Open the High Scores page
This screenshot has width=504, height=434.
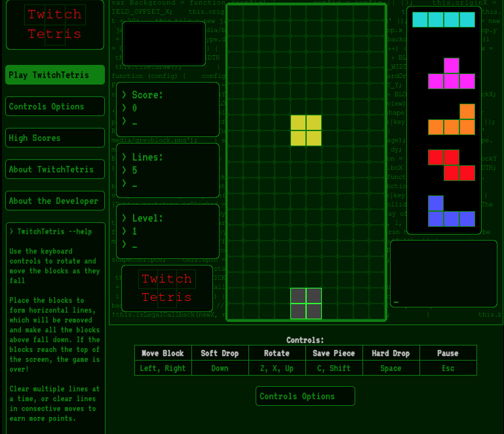coord(55,138)
